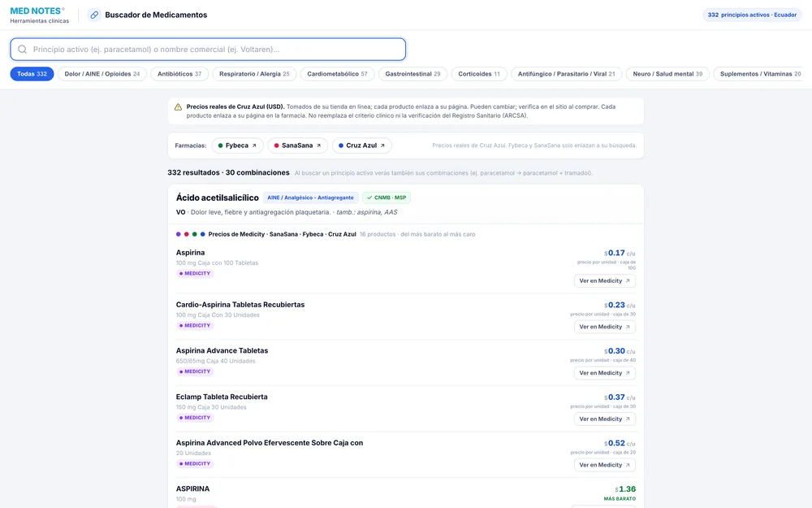Click the Aspirina Advanced Polvo Efervescente product name

pos(270,443)
